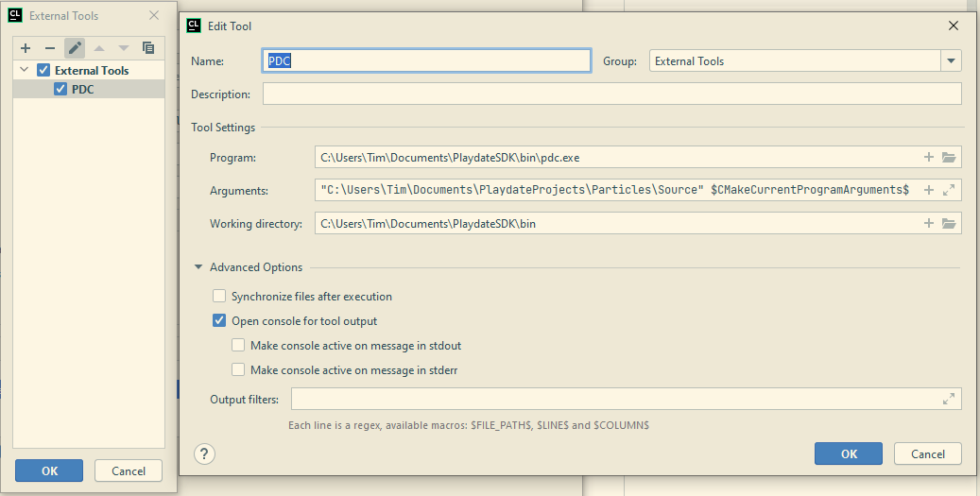The height and width of the screenshot is (496, 980).
Task: Expand the Arguments field editor
Action: 949,190
